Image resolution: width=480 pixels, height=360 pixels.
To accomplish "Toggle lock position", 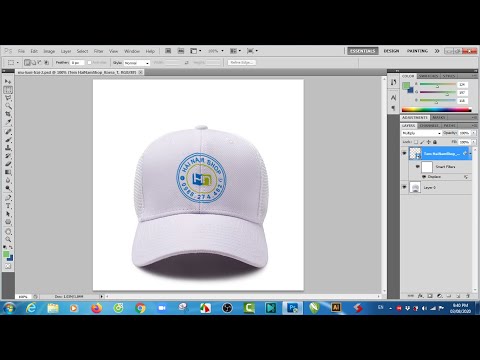I will pyautogui.click(x=429, y=142).
